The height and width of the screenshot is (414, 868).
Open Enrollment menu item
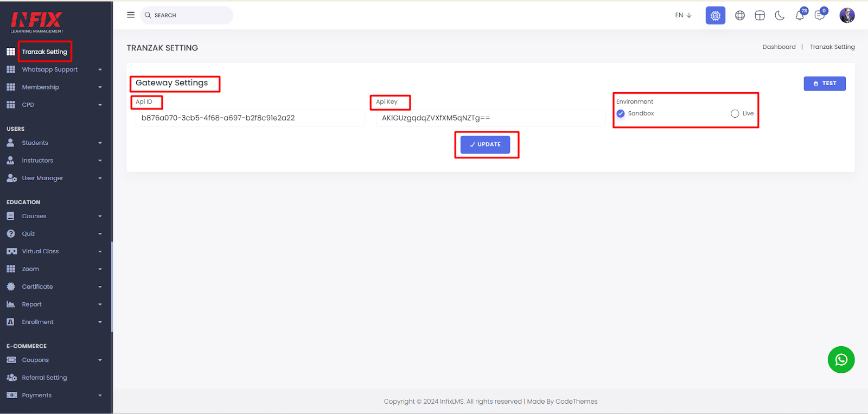(x=37, y=322)
